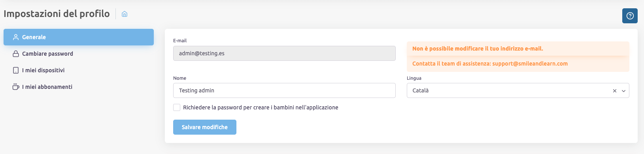Screen dimensions: 644x154
Task: Click the padlock icon for Cambiare password
Action: 16,54
